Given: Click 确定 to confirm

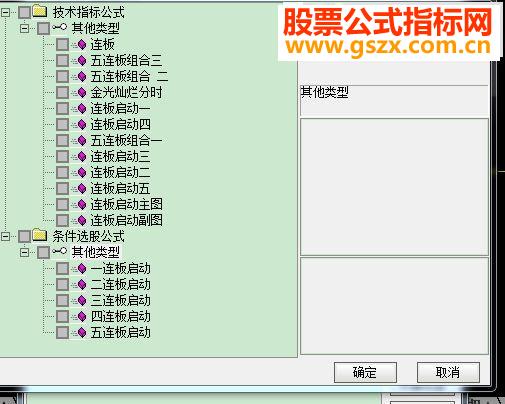Looking at the screenshot, I should click(x=365, y=372).
